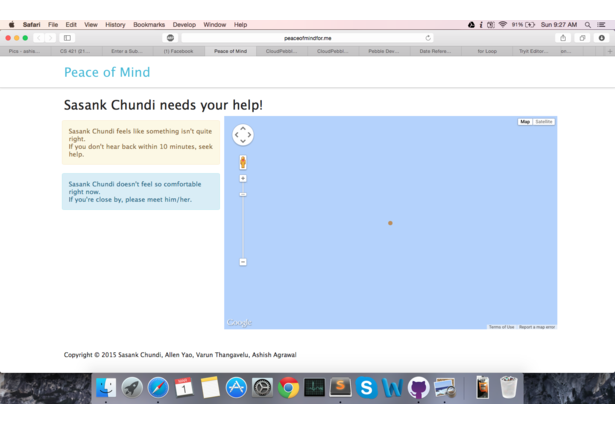Open Finder from the Dock

point(106,388)
